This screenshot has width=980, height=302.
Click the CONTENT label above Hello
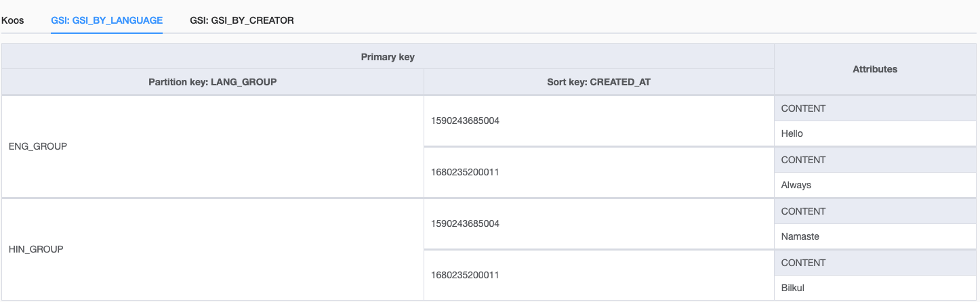[x=803, y=108]
